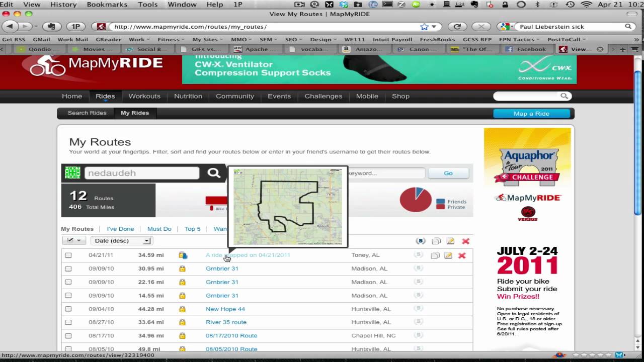Screen dimensions: 644x362
Task: Click the header red delete X icon
Action: coord(465,241)
